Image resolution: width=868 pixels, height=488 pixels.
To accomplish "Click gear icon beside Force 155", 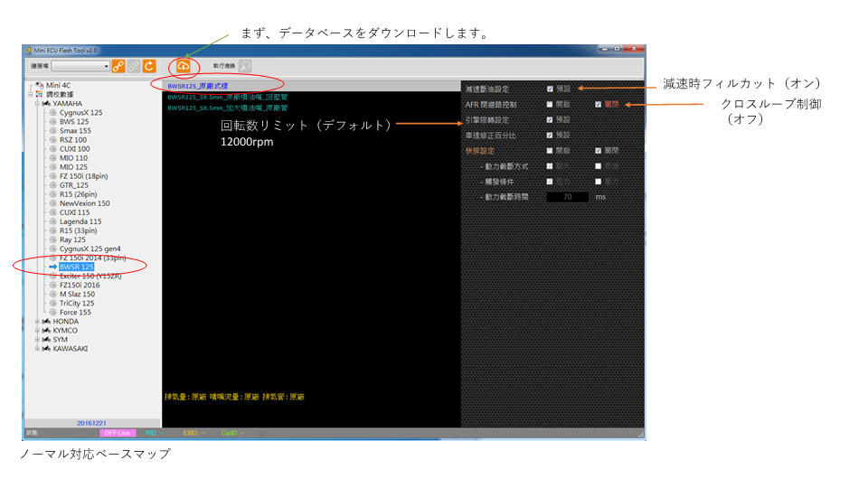I will coord(53,312).
